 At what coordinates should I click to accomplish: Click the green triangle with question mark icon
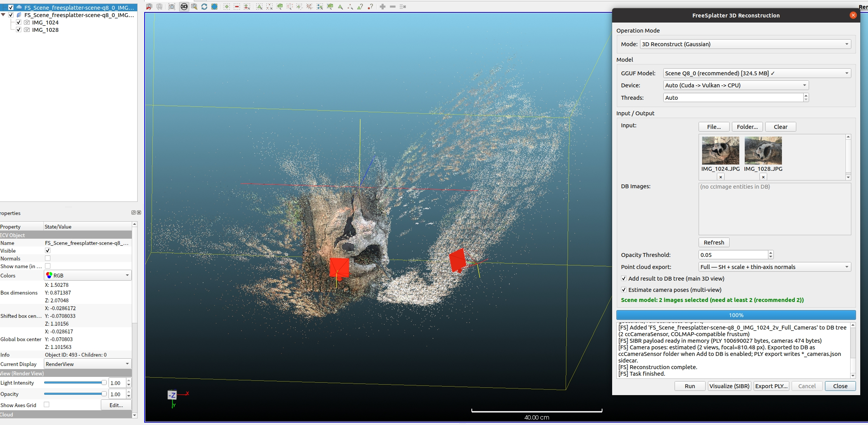360,7
